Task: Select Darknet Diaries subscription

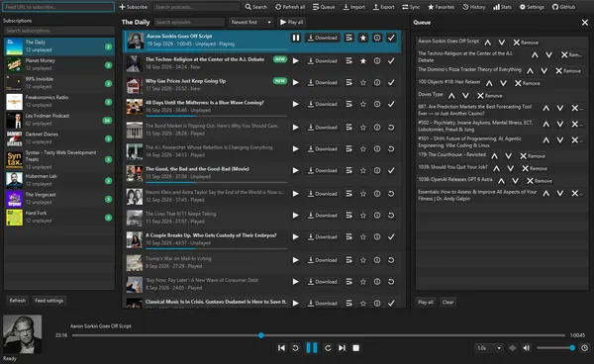Action: coord(59,138)
